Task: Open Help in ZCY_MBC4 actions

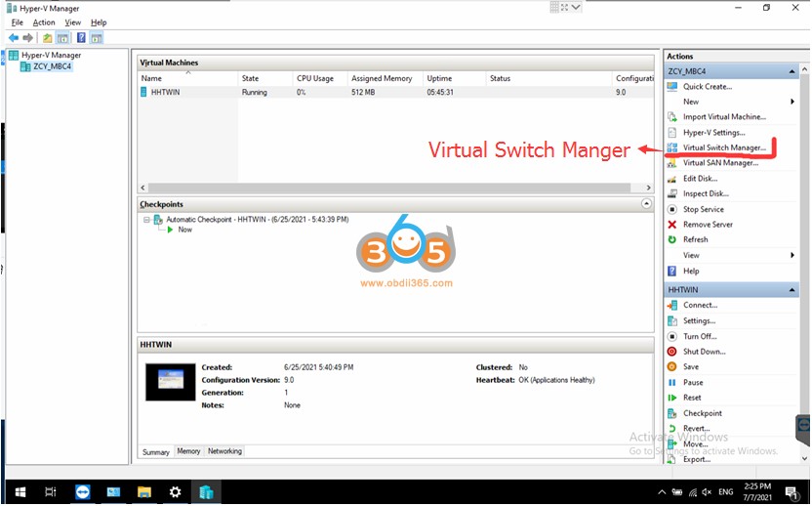Action: [x=691, y=272]
